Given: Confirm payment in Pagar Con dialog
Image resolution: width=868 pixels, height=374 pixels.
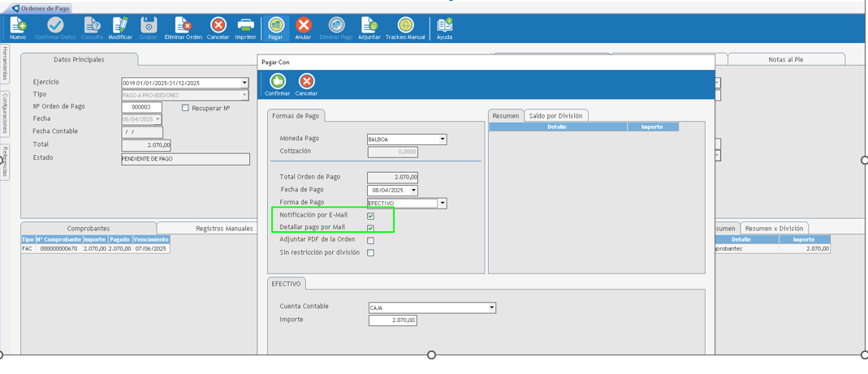Looking at the screenshot, I should (278, 83).
